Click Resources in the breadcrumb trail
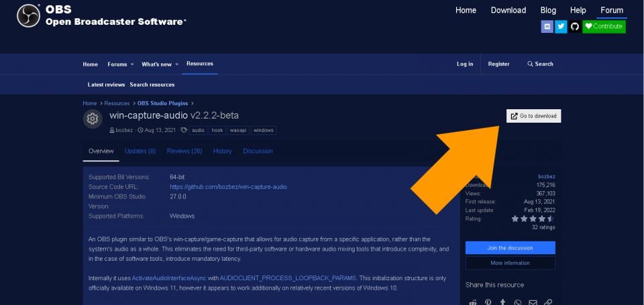 coord(117,103)
